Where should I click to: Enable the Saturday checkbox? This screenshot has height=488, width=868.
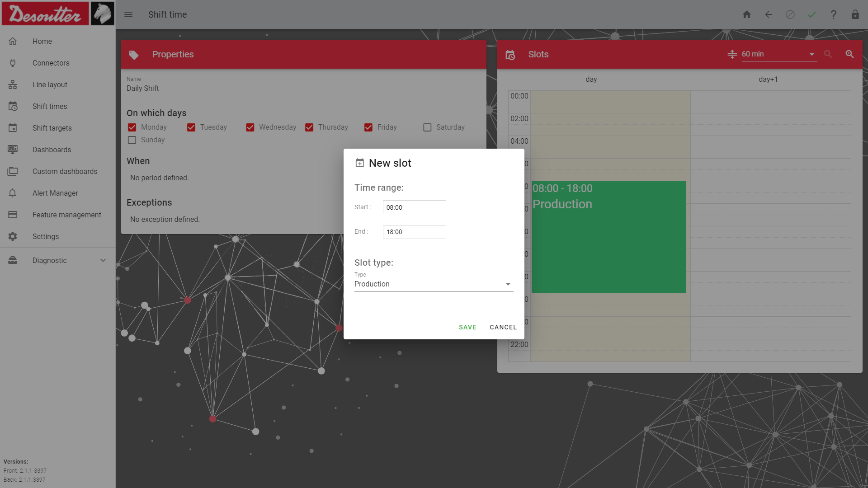coord(427,127)
